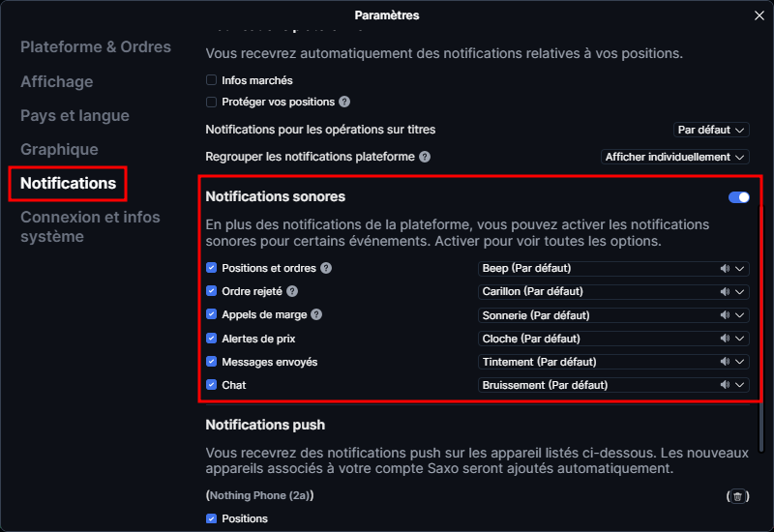Play the Beep sound preview speaker icon

pos(725,268)
